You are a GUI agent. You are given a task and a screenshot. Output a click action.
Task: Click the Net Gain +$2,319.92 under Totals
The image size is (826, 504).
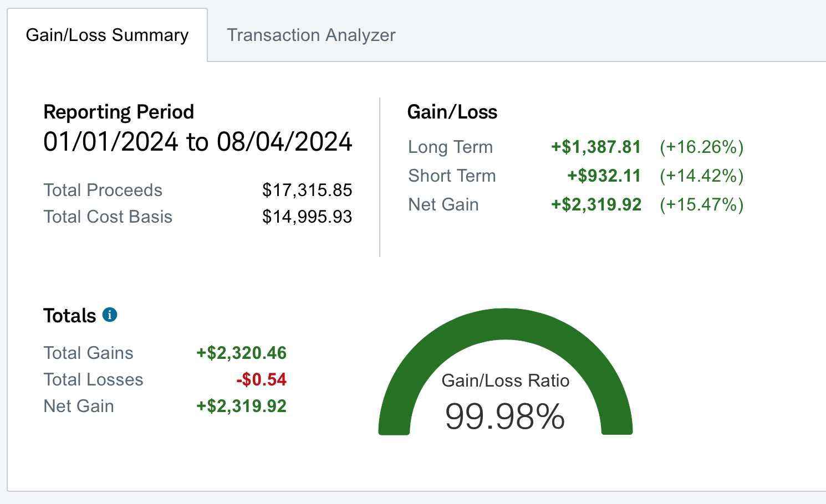click(x=242, y=406)
